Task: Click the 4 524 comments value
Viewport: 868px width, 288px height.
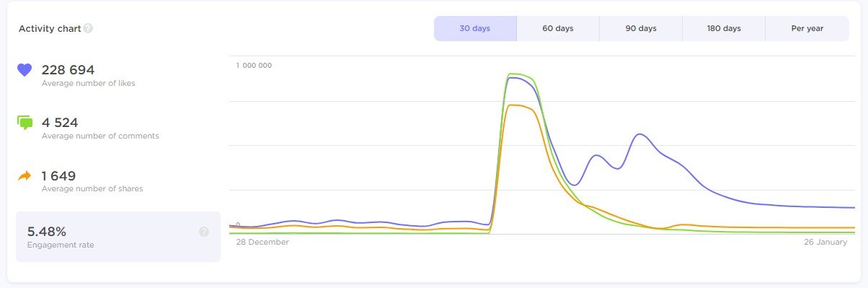Action: (60, 123)
